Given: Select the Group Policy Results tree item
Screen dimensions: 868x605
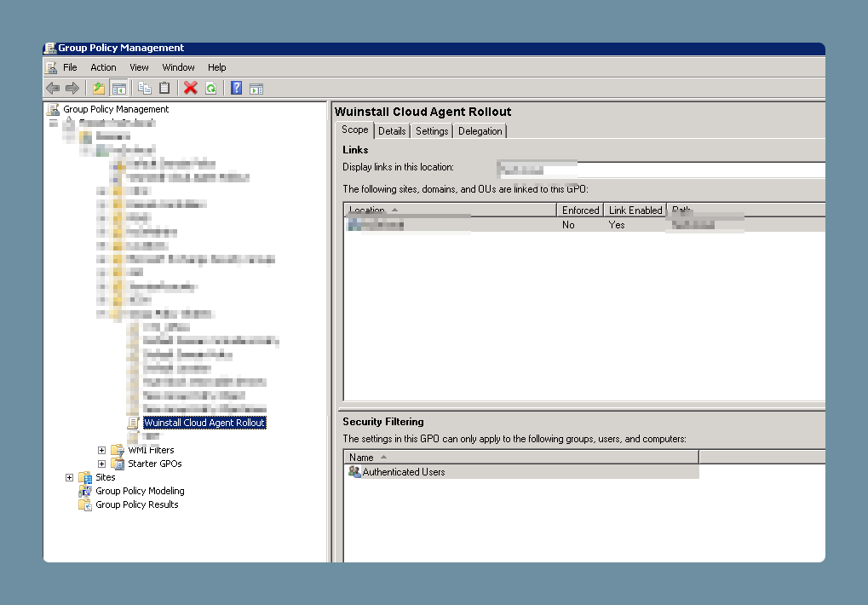Looking at the screenshot, I should (x=137, y=504).
